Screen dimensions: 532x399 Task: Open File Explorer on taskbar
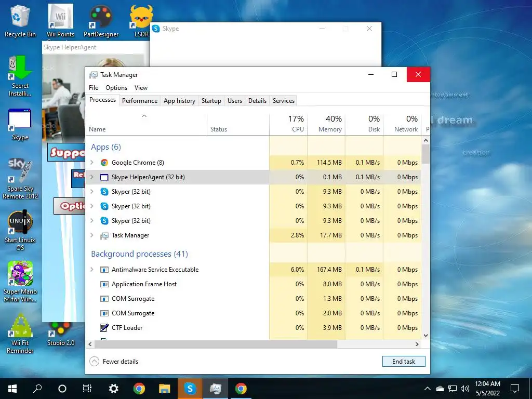pos(165,389)
